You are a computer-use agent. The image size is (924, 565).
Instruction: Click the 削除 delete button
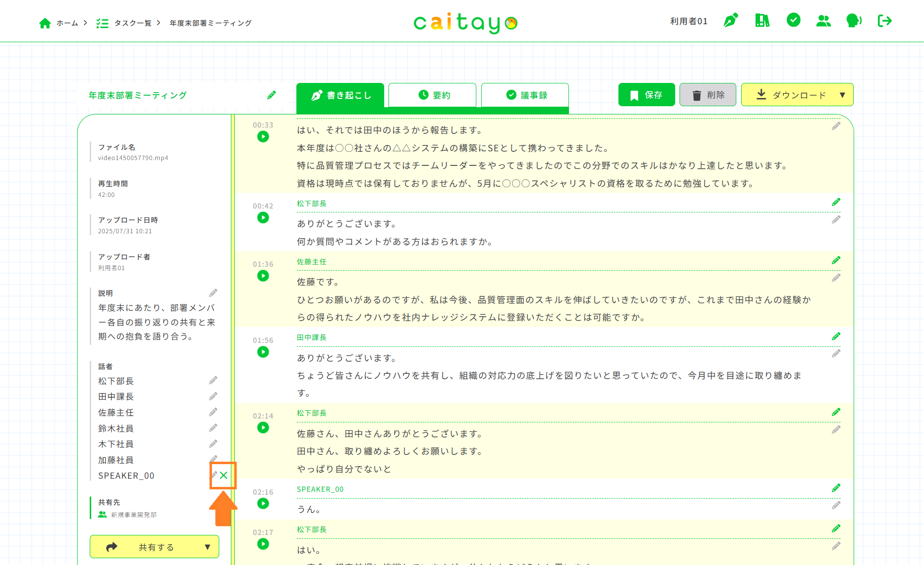point(708,95)
